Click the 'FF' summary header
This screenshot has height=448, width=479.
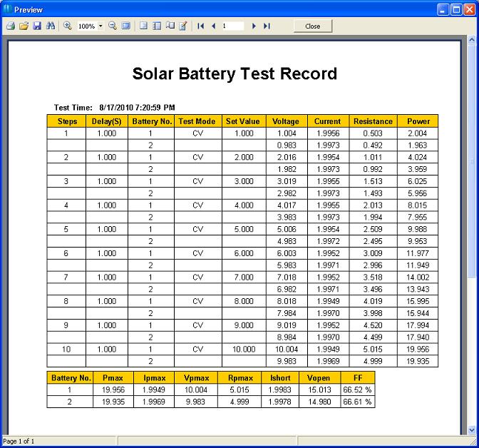click(358, 377)
